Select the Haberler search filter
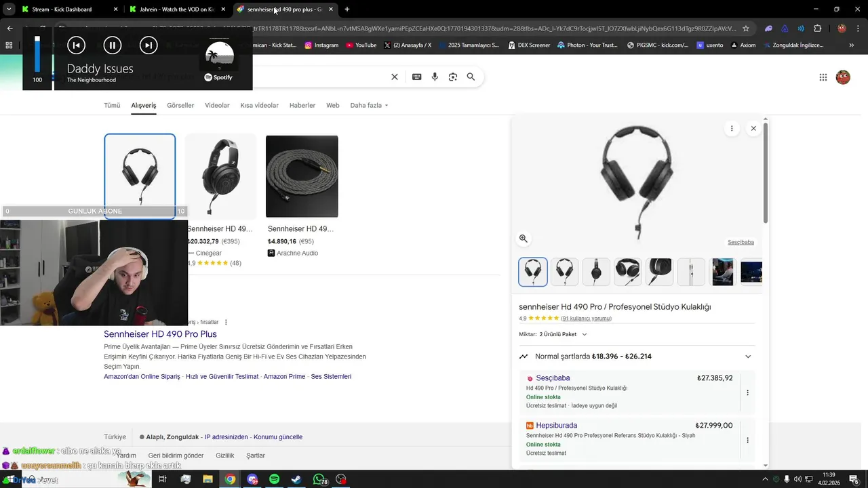This screenshot has width=868, height=488. [302, 106]
